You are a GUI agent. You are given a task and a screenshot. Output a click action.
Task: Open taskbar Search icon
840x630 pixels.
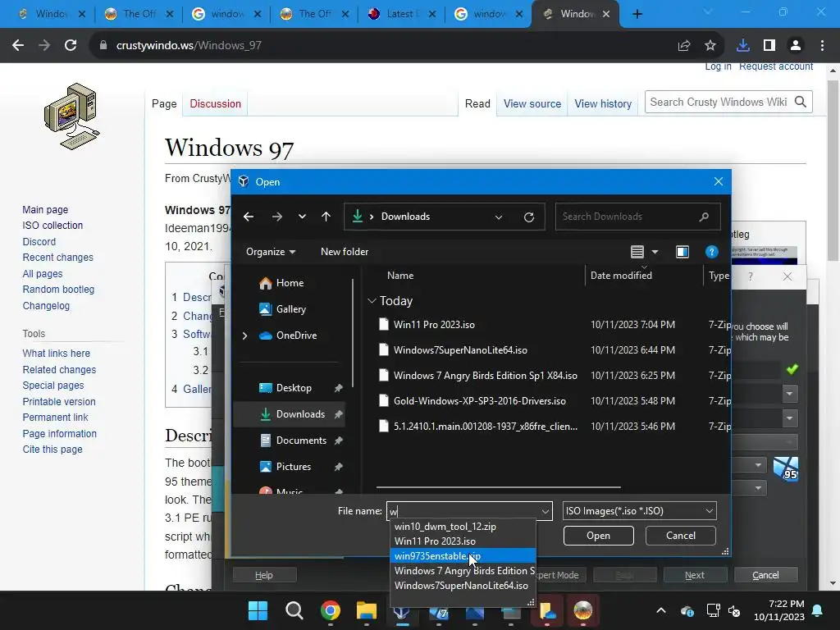294,610
